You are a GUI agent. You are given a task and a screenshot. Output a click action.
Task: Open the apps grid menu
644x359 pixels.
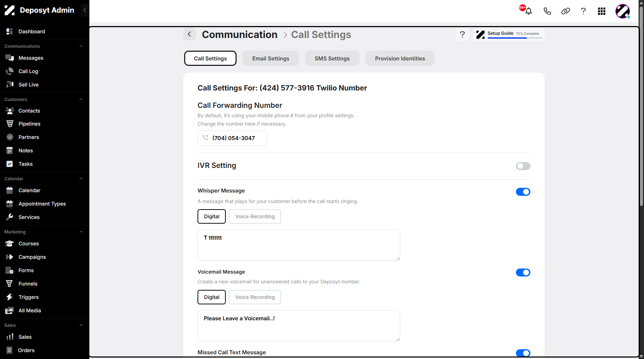coord(602,11)
